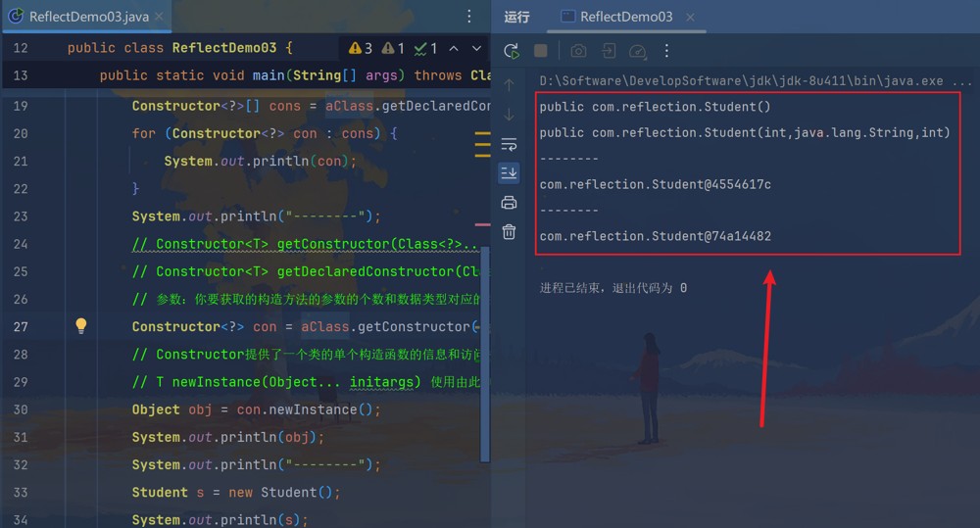Select the ReflectDemo03 run tab
980x528 pixels.
(625, 17)
